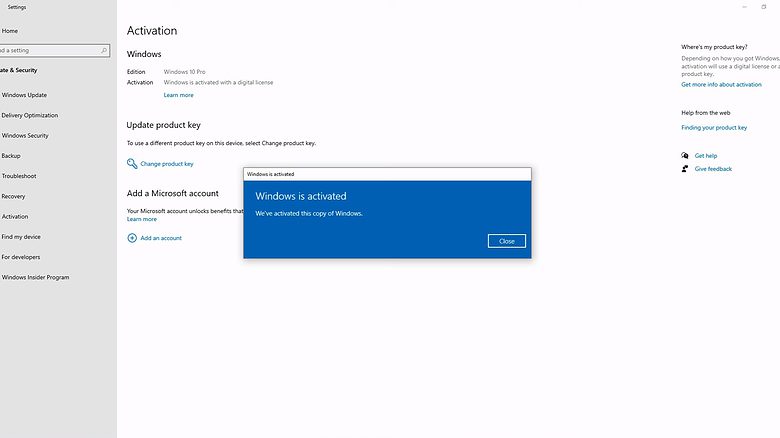Navigate to Recovery settings
The image size is (780, 438).
pos(13,196)
